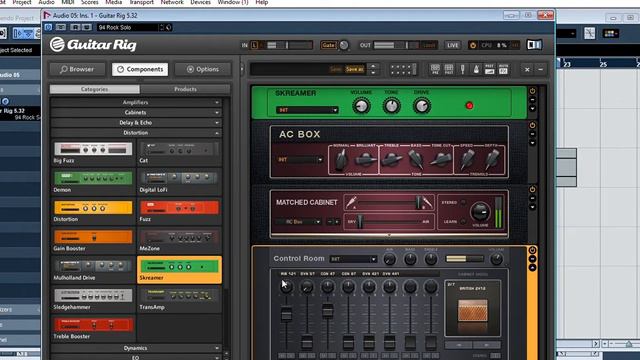Expand the Dynamics category
The image size is (640, 360).
click(x=136, y=348)
